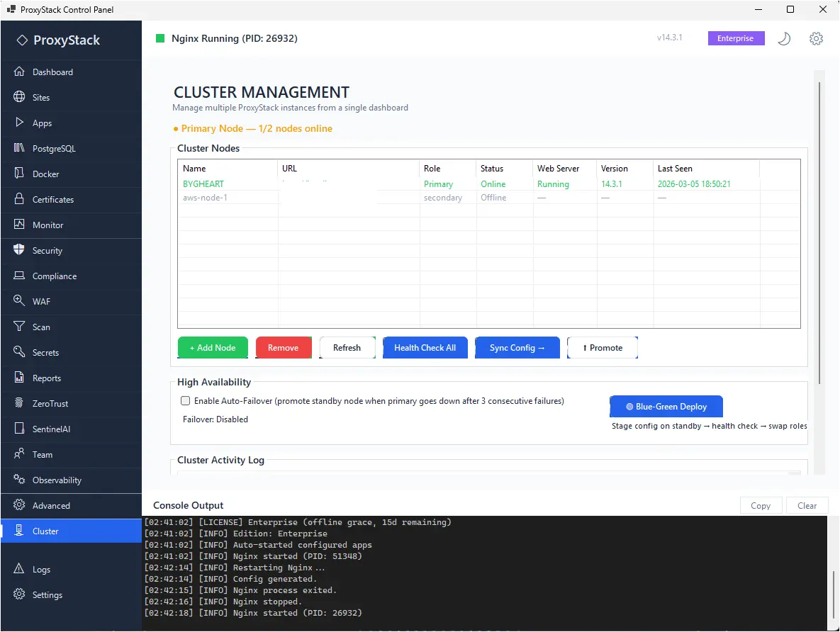Click the Last Seen column header
This screenshot has width=840, height=632.
coord(707,168)
